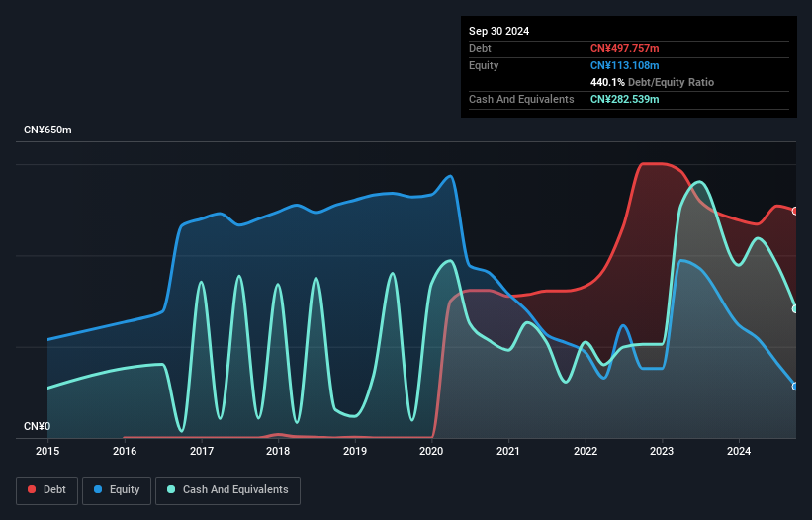Click the 2015 x-axis label

click(47, 451)
